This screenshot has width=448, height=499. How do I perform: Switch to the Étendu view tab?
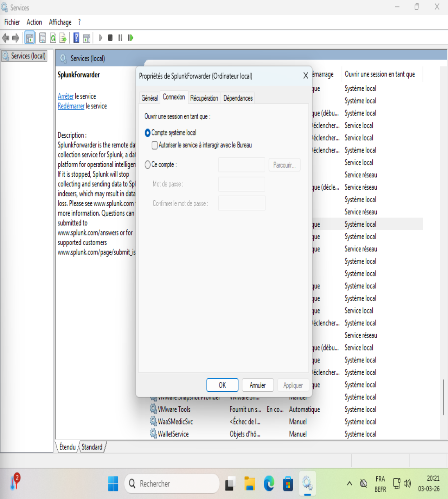[x=68, y=447]
